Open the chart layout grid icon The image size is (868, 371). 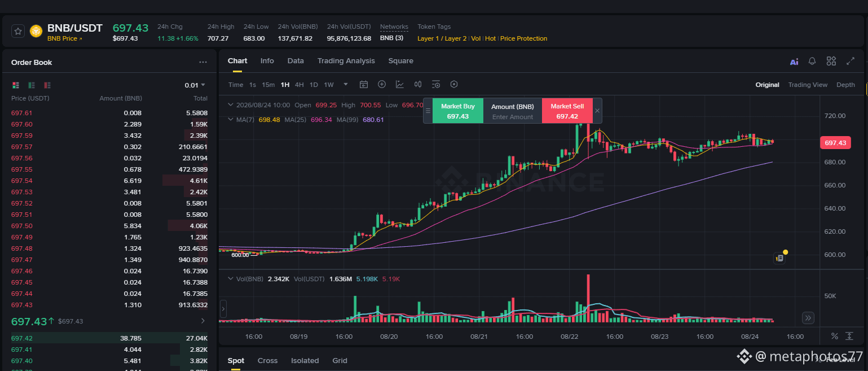click(x=831, y=61)
